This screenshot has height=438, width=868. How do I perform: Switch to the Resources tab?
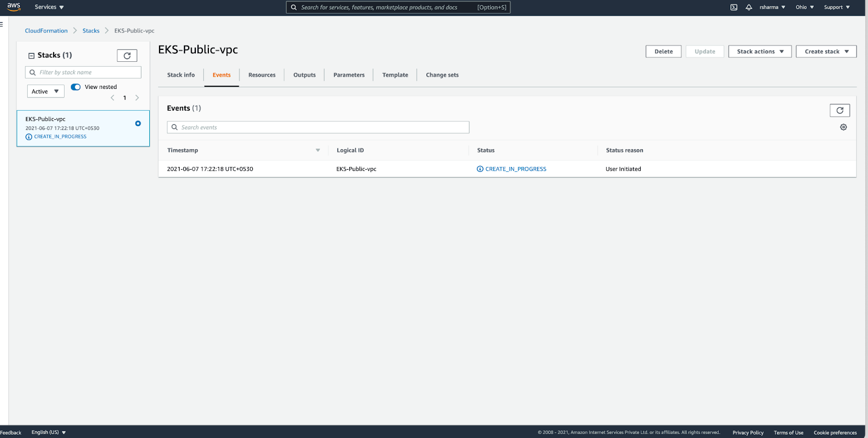pyautogui.click(x=262, y=75)
